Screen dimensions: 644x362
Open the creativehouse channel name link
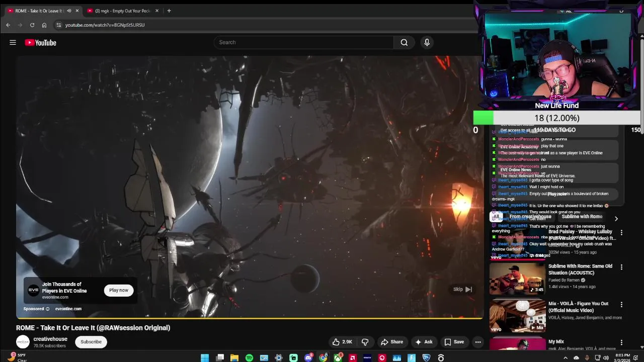click(50, 339)
